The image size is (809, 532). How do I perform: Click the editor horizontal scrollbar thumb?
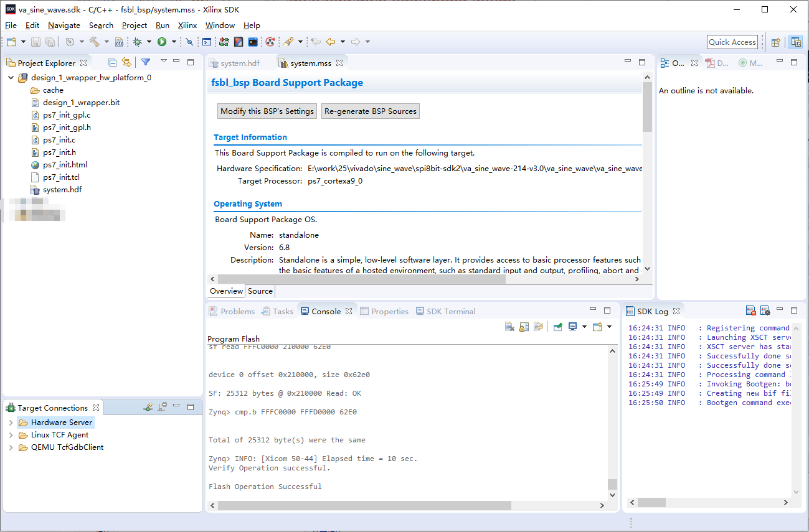tap(361, 279)
